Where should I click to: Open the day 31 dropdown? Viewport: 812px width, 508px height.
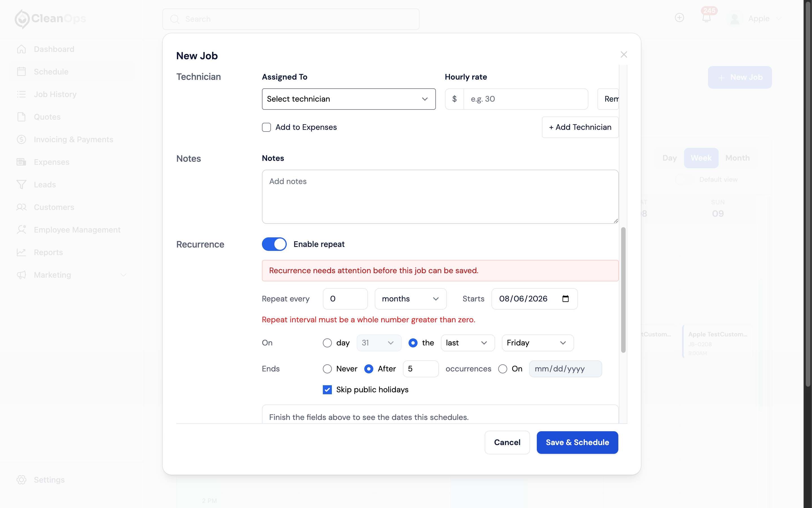tap(379, 343)
